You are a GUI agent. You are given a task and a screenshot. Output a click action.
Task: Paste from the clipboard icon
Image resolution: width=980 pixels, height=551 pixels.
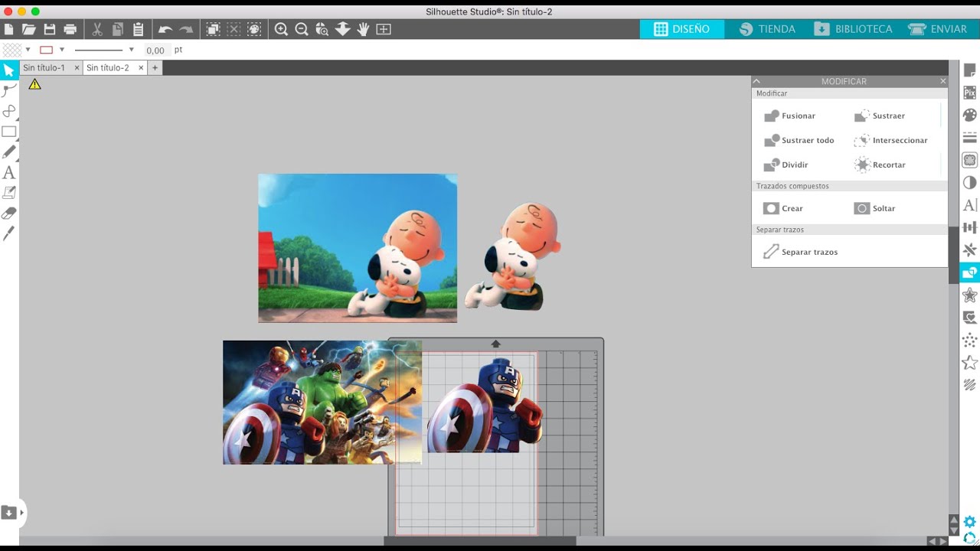(x=139, y=29)
